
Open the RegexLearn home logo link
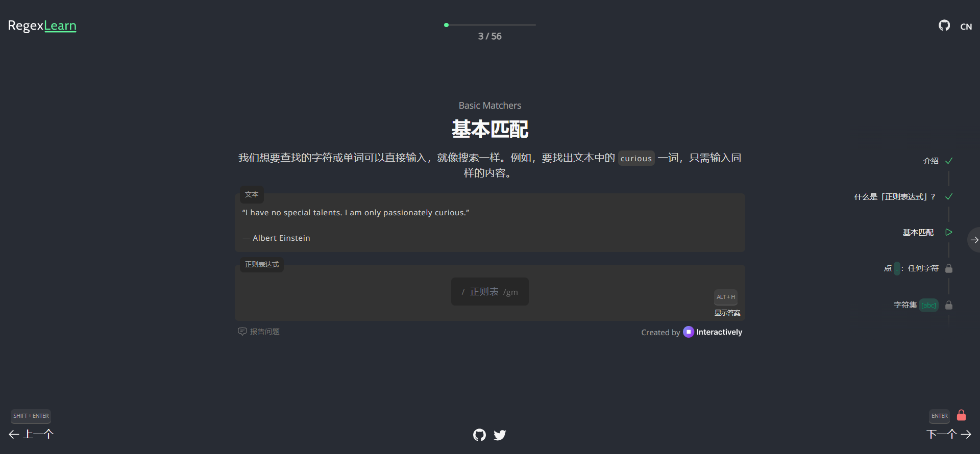pyautogui.click(x=42, y=26)
